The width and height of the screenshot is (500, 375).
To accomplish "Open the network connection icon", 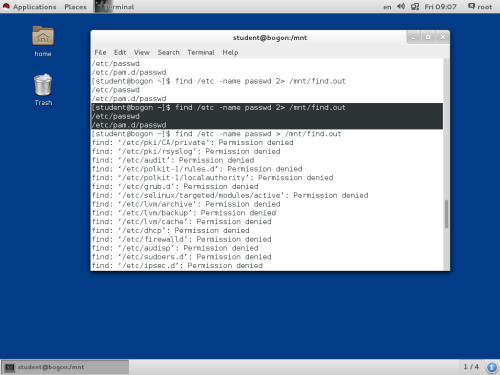I will click(415, 6).
